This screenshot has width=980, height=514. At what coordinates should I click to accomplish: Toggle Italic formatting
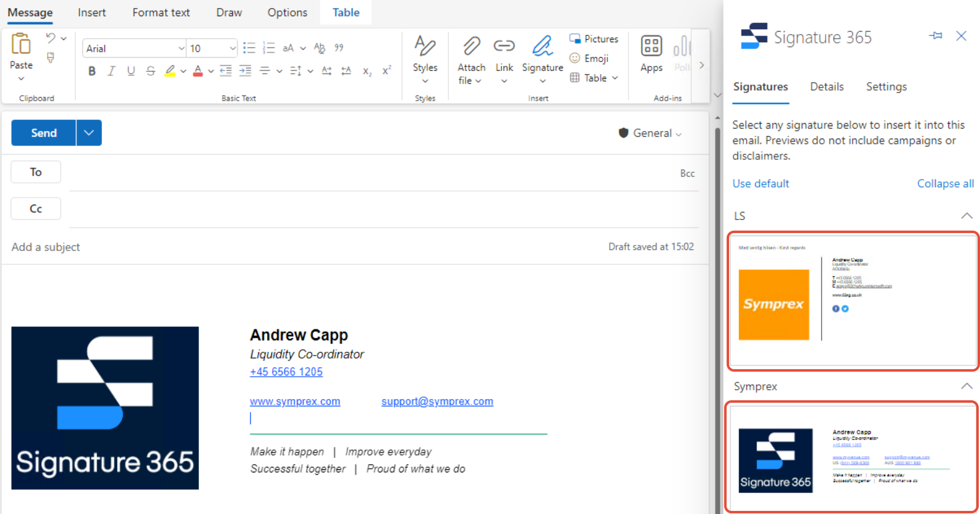click(111, 71)
